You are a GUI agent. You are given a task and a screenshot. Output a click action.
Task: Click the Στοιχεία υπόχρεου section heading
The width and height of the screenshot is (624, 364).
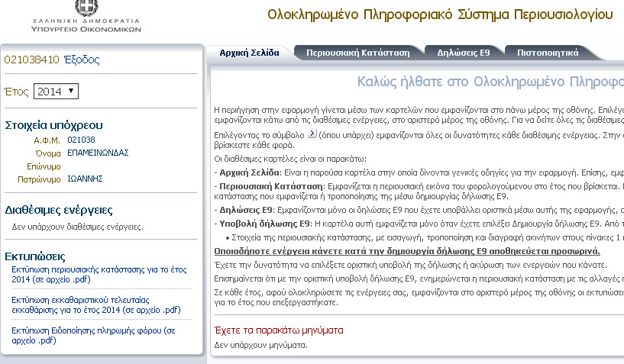(x=53, y=125)
